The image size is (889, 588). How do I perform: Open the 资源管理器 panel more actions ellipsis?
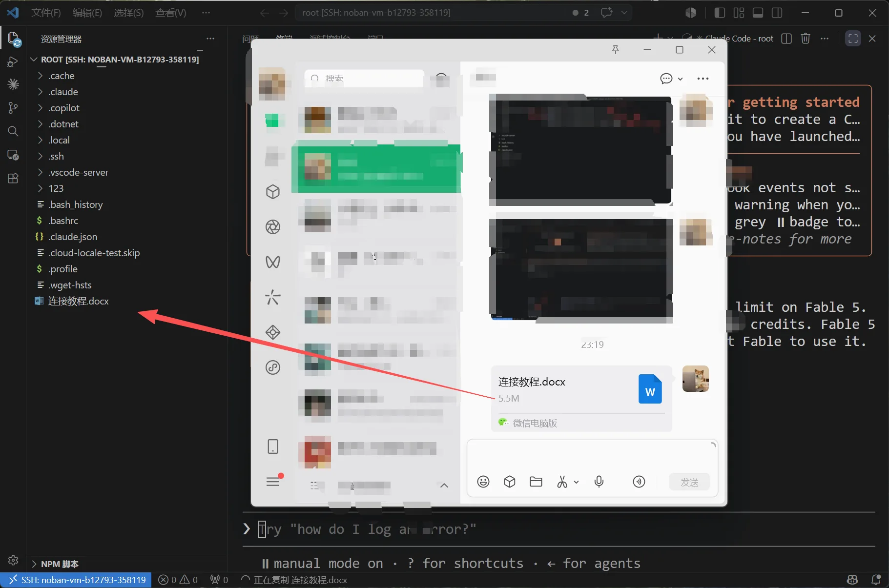(x=210, y=39)
